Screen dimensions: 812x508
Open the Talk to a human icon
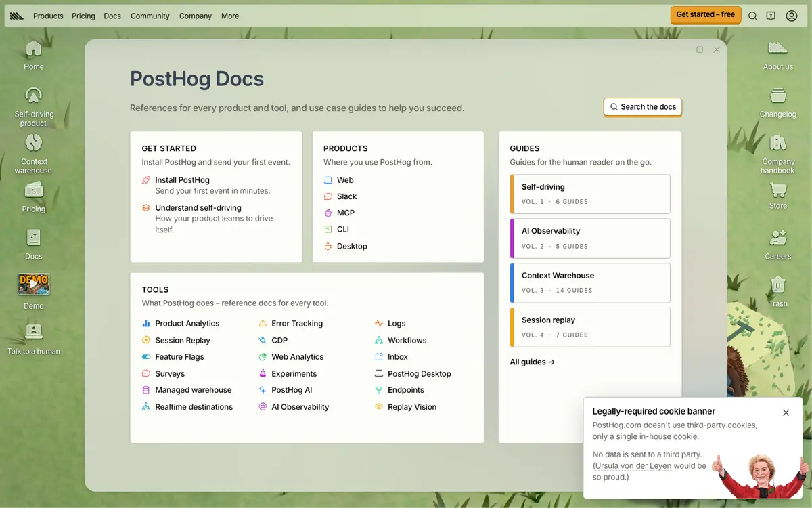coord(33,339)
